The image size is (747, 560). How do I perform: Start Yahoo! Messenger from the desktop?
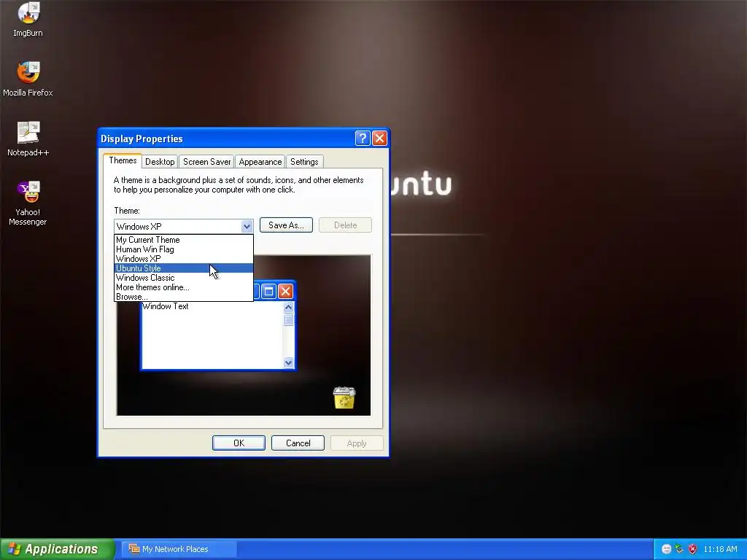[x=28, y=203]
